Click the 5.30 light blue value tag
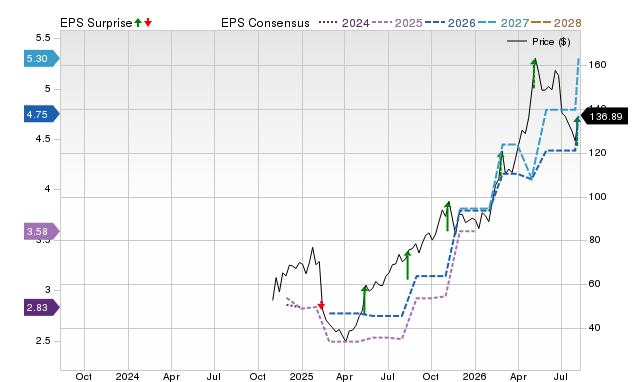The image size is (640, 382). pyautogui.click(x=42, y=58)
